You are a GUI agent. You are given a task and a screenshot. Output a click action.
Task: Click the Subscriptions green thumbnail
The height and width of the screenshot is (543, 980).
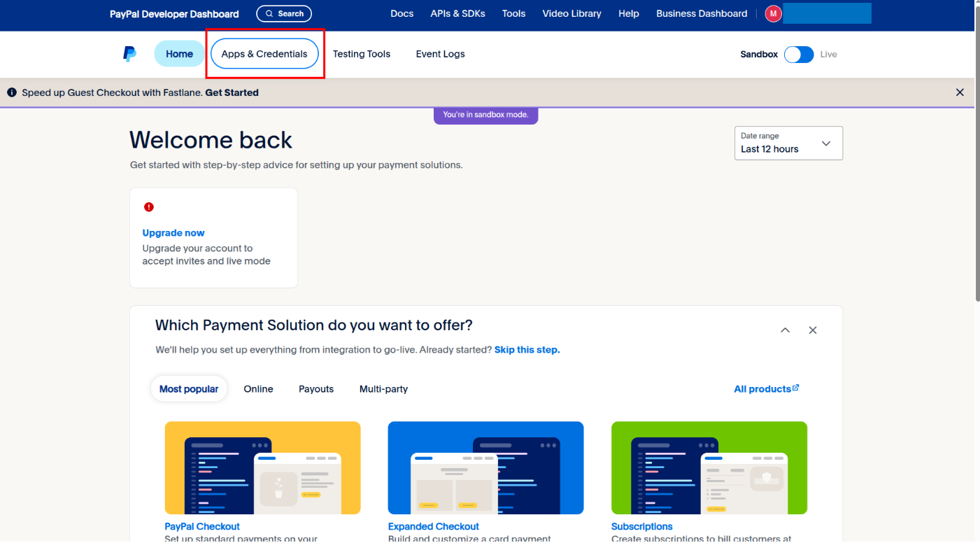coord(709,467)
